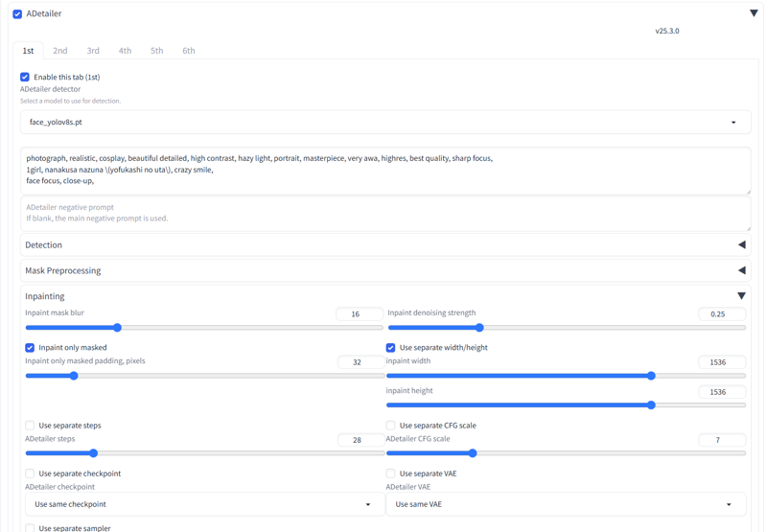Disable the 'Enable this tab (1st)' checkbox
The image size is (767, 532).
(25, 77)
